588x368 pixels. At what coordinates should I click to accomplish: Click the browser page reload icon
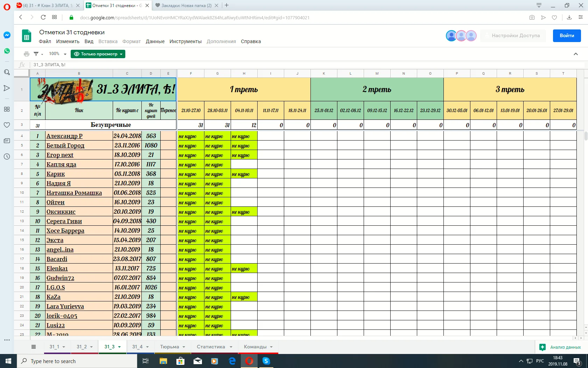pyautogui.click(x=43, y=18)
